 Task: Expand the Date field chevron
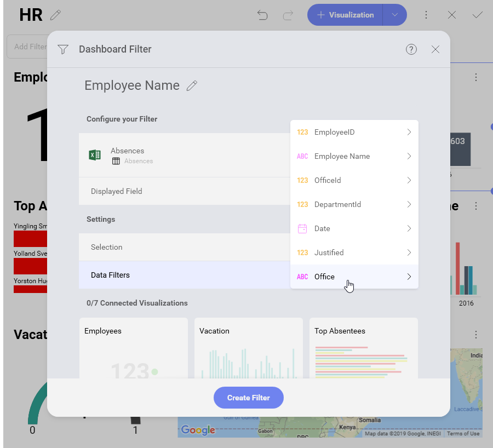(x=409, y=228)
